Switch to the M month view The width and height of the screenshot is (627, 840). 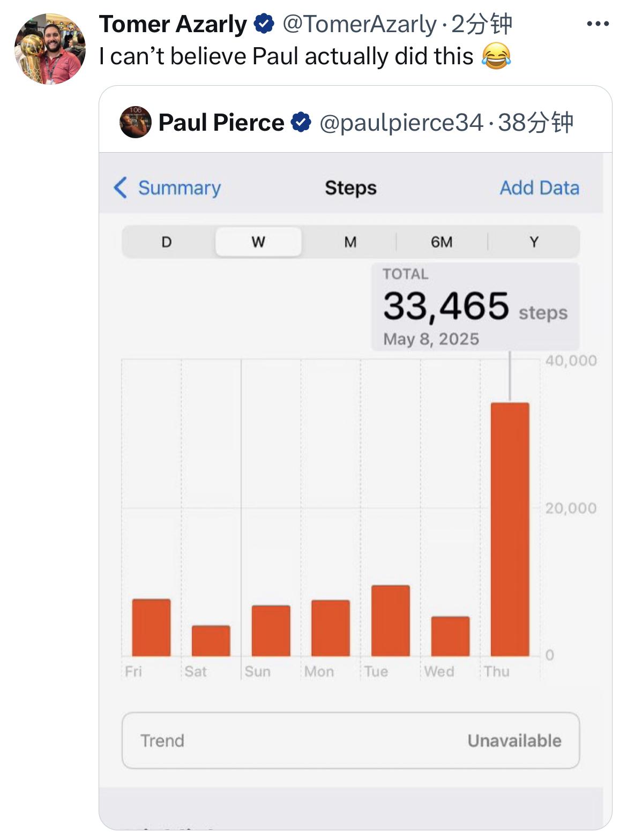(x=350, y=242)
